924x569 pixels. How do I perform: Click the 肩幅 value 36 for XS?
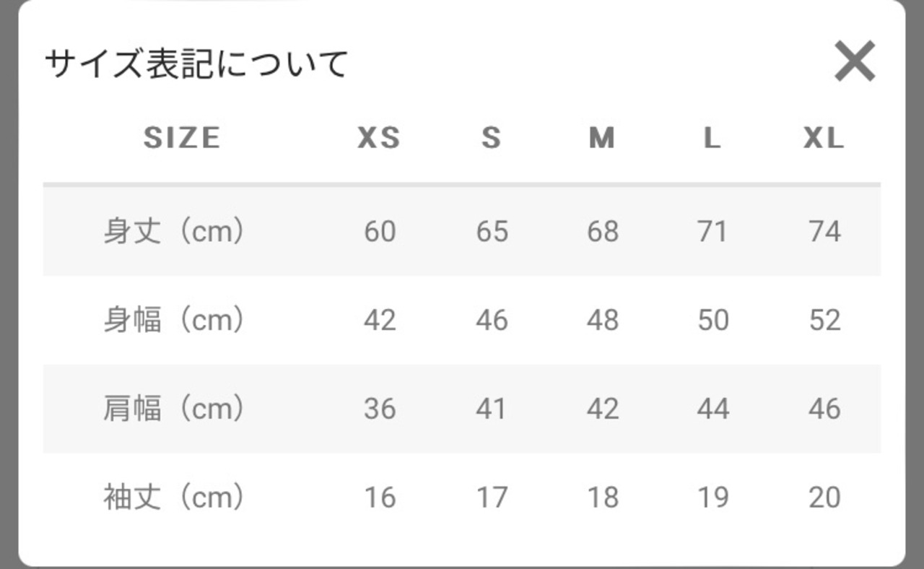[380, 409]
